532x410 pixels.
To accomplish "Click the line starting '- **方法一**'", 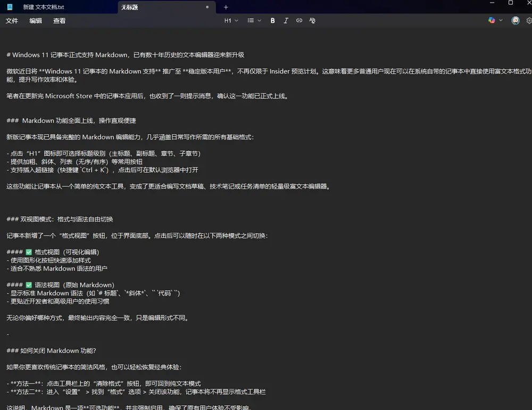I will pyautogui.click(x=104, y=383).
